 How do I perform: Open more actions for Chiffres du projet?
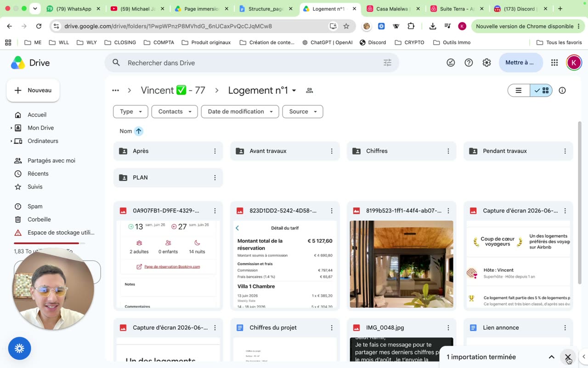[x=331, y=328]
